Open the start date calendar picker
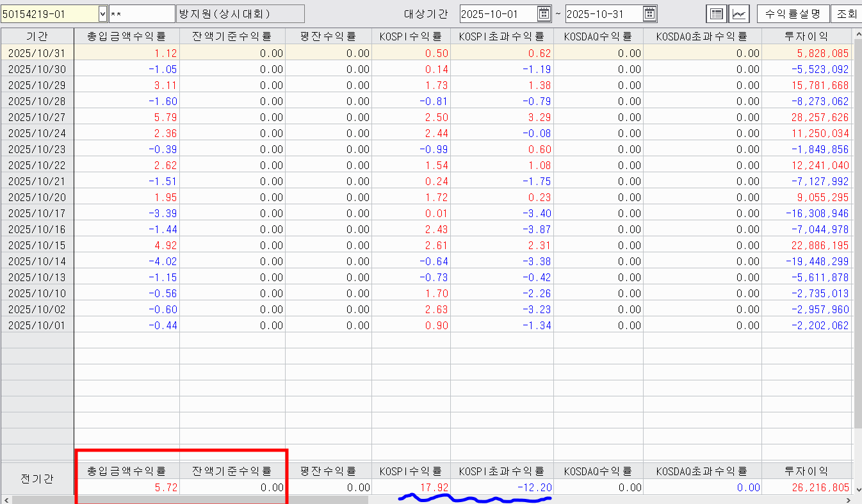Image resolution: width=862 pixels, height=504 pixels. (x=544, y=13)
